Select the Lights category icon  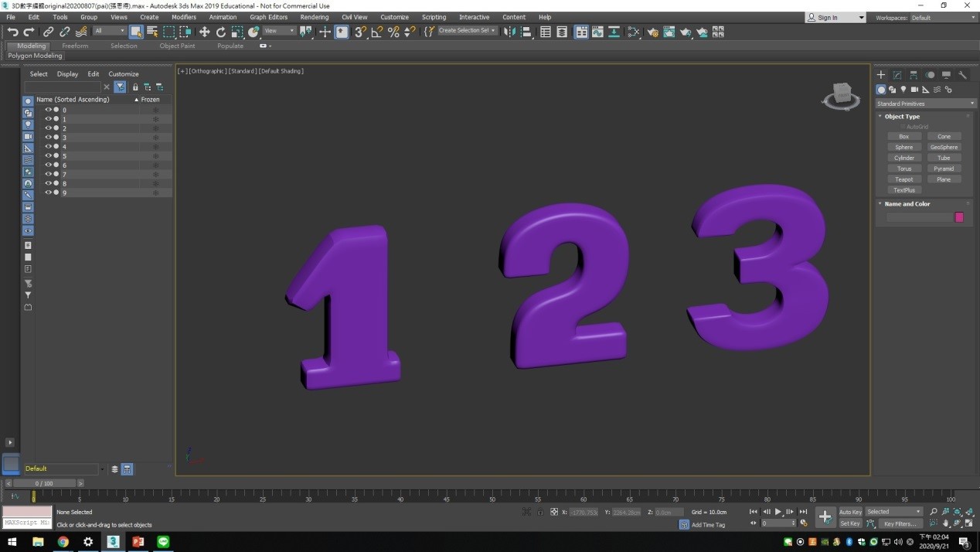(903, 90)
